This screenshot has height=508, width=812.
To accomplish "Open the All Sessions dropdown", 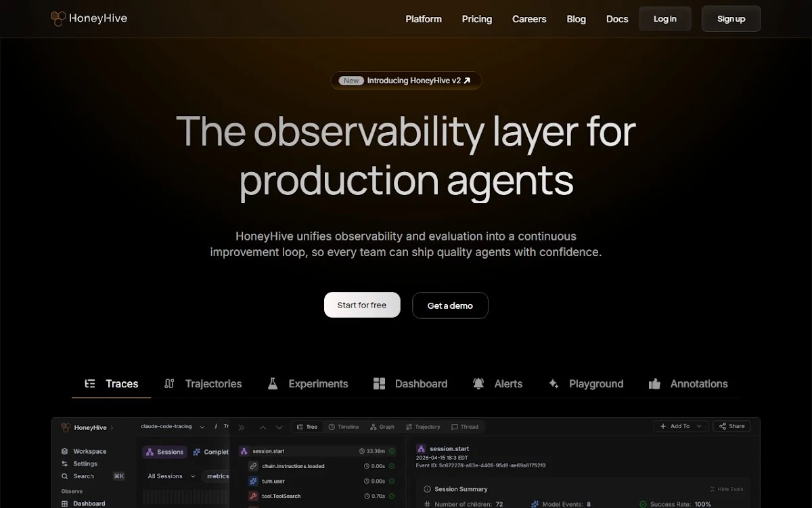I will coord(172,476).
